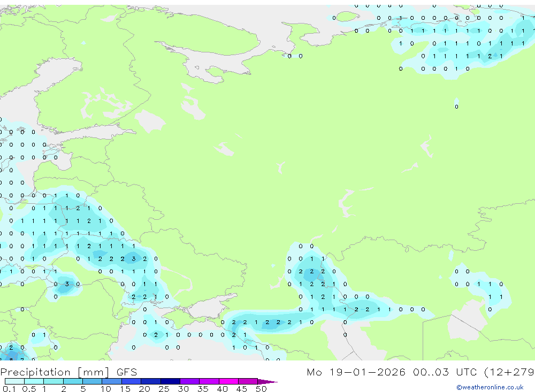Pick the 40–45 mm magenta legend swatch
Screen dimensions: 535x392
[228, 381]
